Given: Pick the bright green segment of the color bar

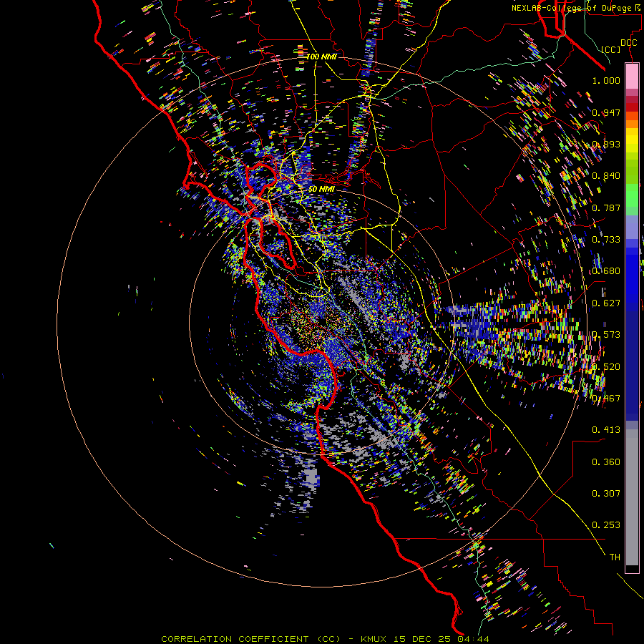Looking at the screenshot, I should pyautogui.click(x=632, y=195).
